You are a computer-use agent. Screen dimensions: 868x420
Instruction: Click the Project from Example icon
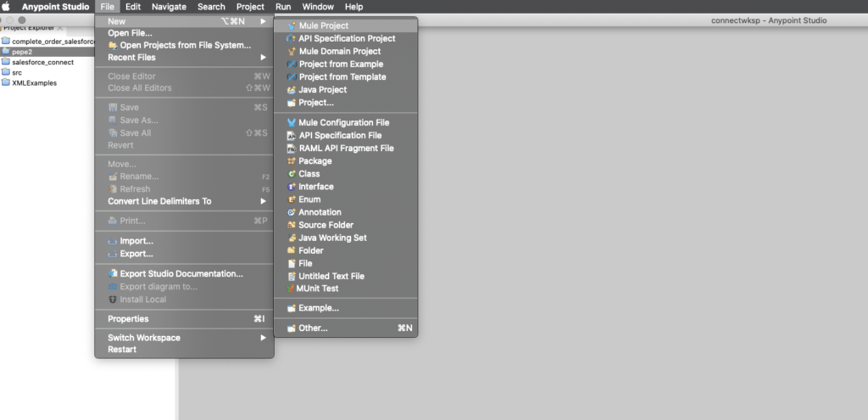[x=292, y=64]
